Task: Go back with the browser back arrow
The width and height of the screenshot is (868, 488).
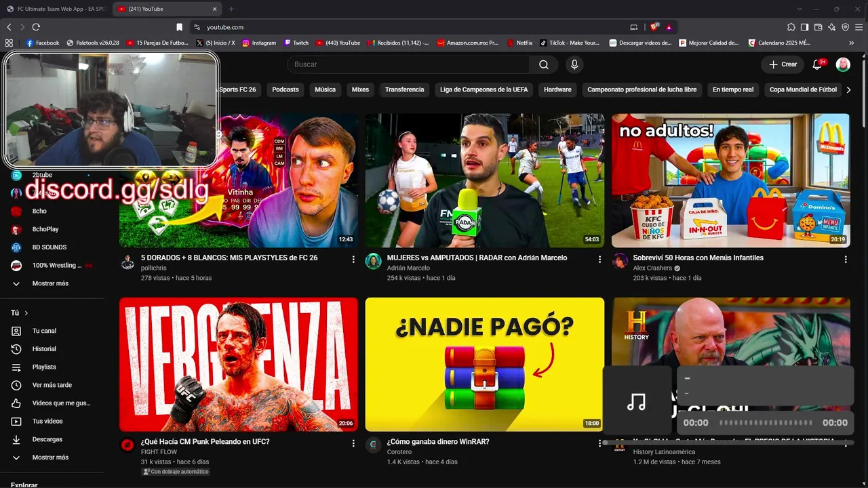Action: pyautogui.click(x=9, y=27)
